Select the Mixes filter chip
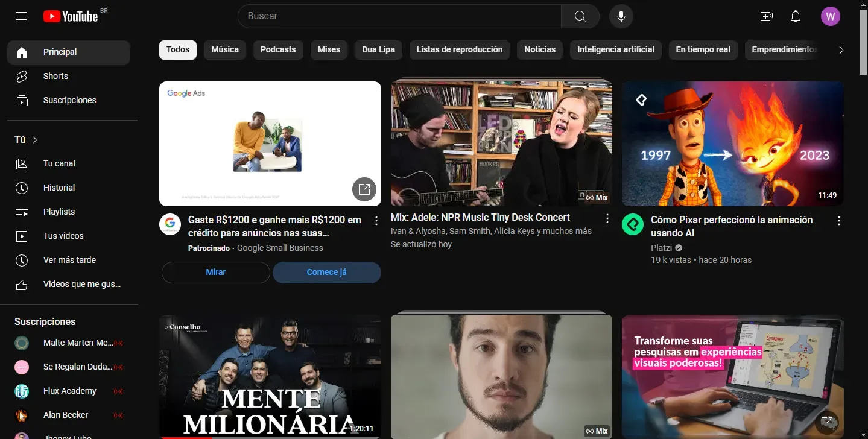 pos(329,50)
